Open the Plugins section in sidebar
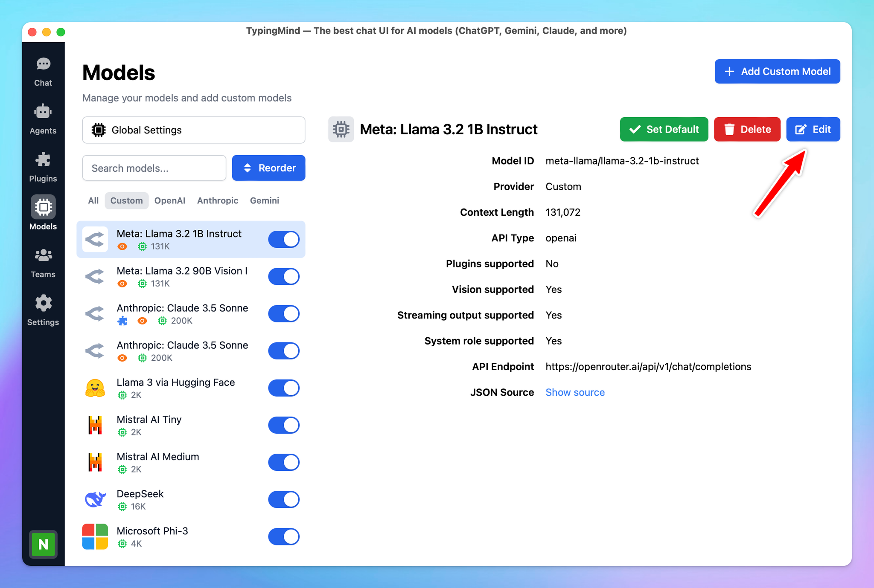Viewport: 874px width, 588px height. coord(43,168)
